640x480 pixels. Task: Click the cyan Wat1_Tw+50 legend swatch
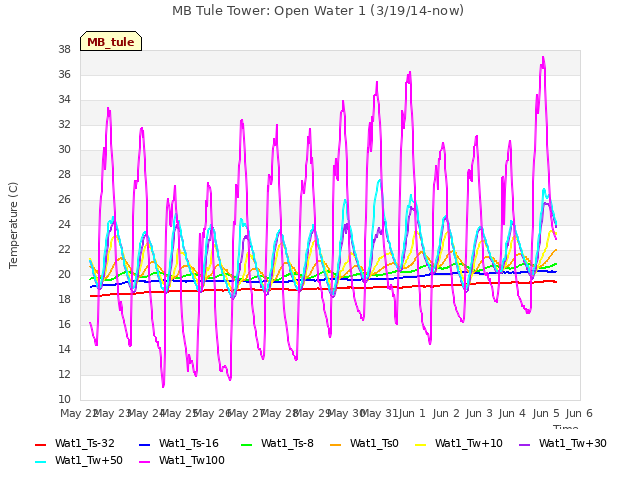coord(40,462)
